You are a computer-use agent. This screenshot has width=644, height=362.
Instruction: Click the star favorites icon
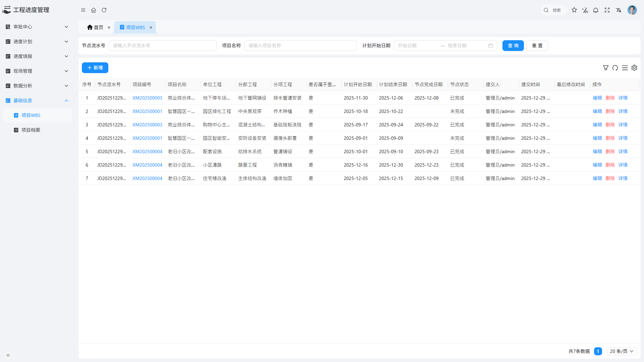coord(574,10)
